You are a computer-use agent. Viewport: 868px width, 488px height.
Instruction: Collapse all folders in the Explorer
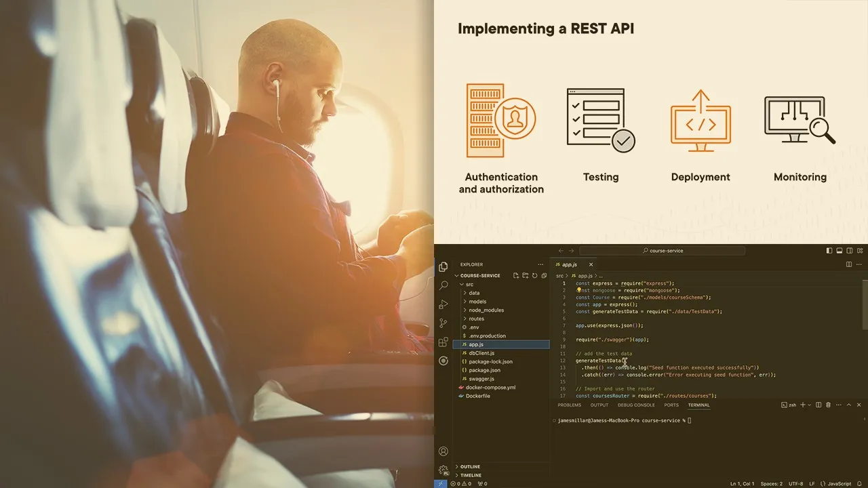tap(543, 276)
